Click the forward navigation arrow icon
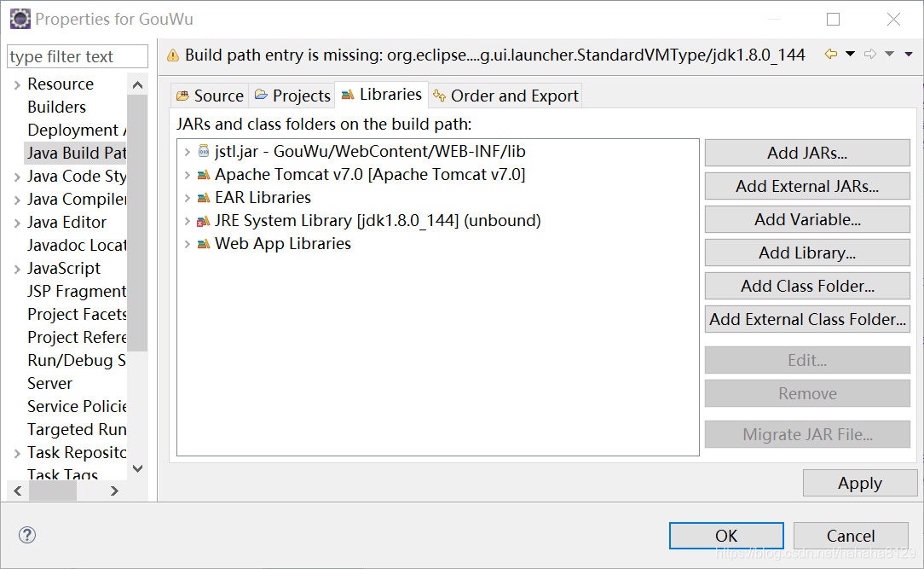 (870, 55)
